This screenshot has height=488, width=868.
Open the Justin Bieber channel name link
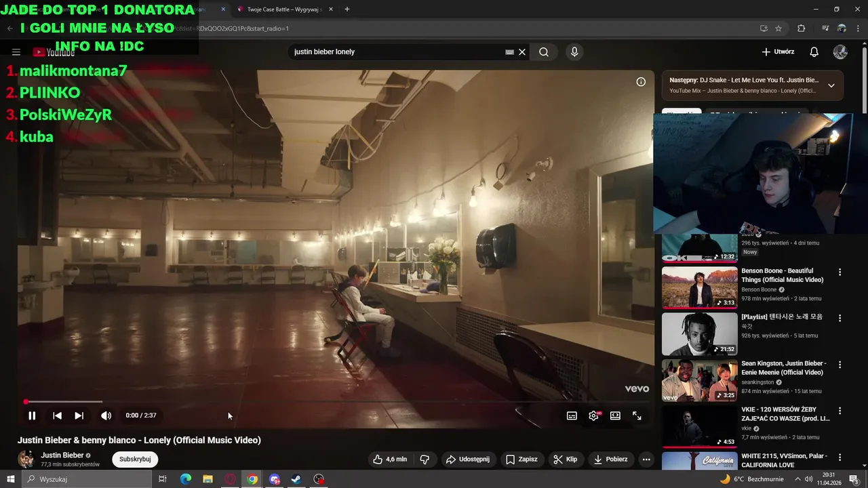[x=62, y=455]
